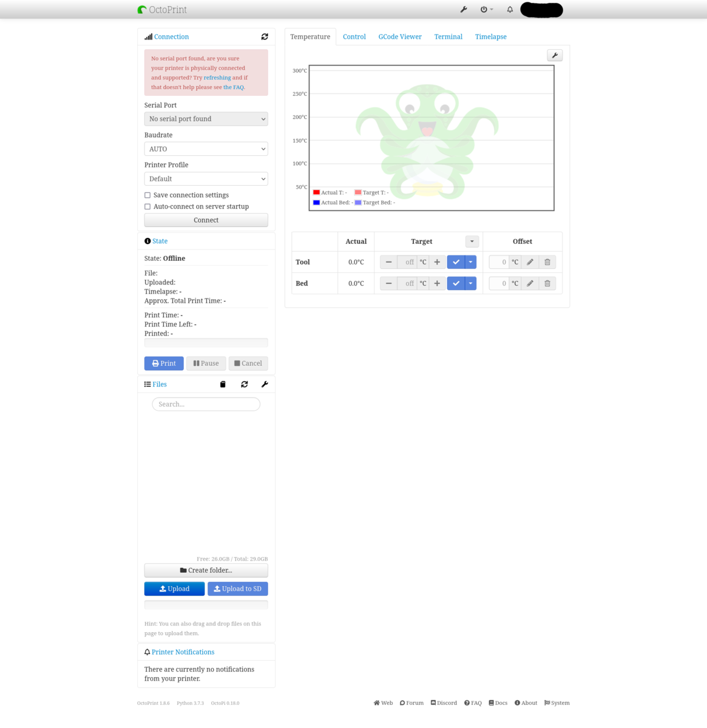707x728 pixels.
Task: Click the Connect button
Action: 206,220
